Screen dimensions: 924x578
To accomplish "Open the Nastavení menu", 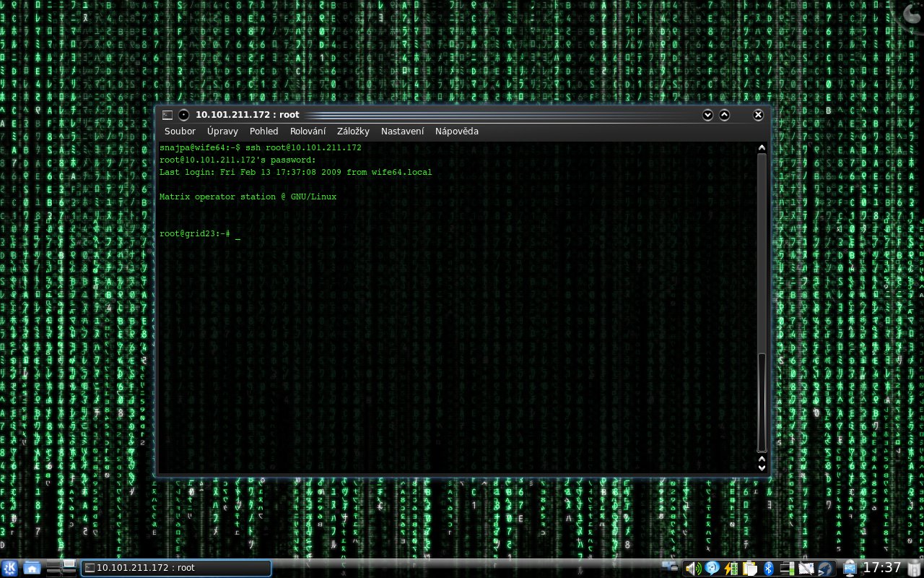I will pyautogui.click(x=402, y=131).
